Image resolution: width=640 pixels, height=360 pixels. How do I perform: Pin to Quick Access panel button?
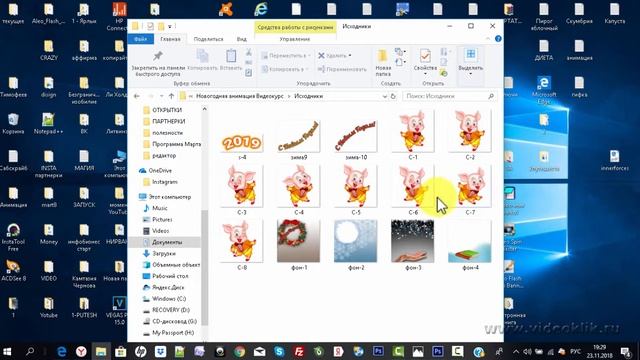coord(158,63)
